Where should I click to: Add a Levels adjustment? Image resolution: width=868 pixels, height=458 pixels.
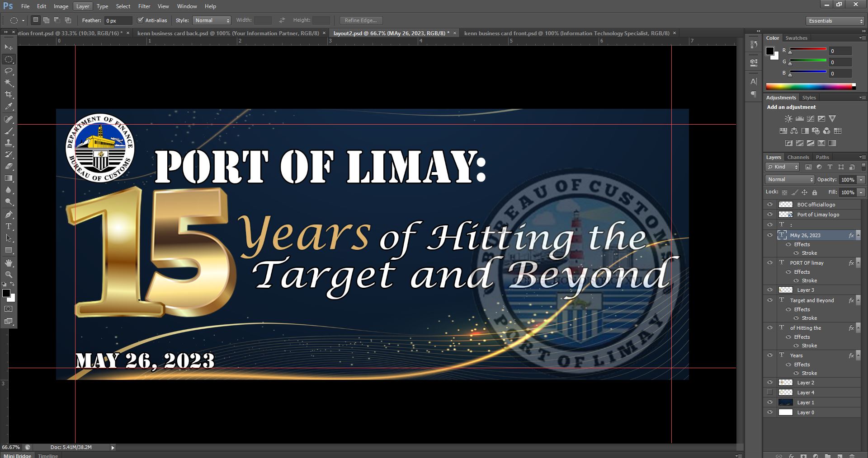click(800, 119)
